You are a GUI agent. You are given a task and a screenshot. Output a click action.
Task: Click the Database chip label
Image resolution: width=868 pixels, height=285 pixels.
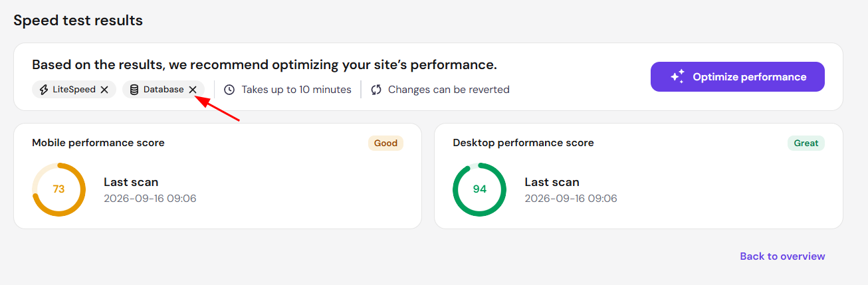click(163, 90)
